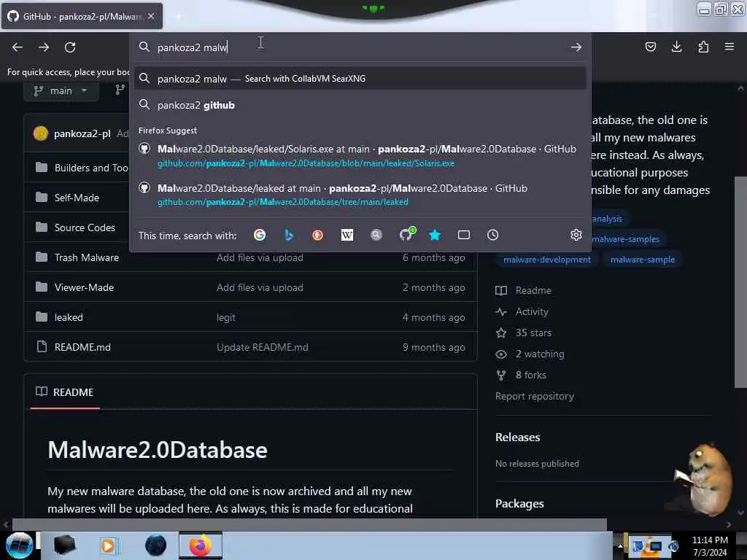Screen dimensions: 747x560
Task: Open the Releases heading link
Action: point(517,437)
